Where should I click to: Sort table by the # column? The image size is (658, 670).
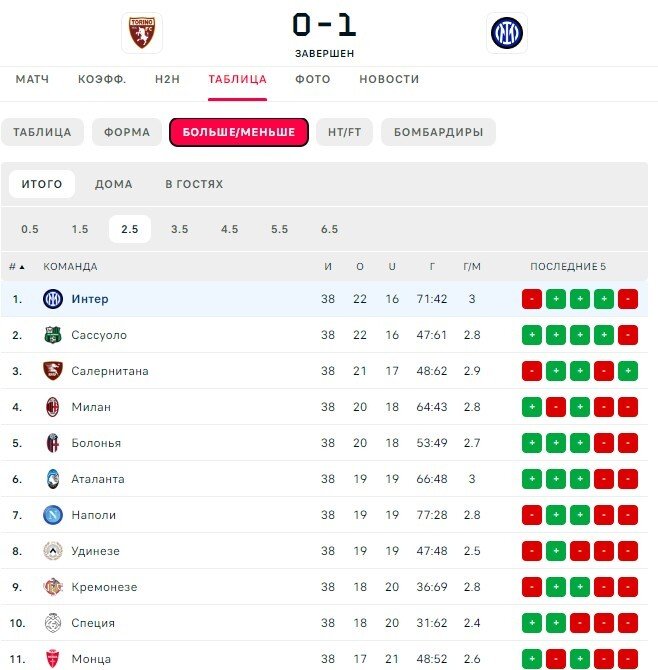pos(17,267)
